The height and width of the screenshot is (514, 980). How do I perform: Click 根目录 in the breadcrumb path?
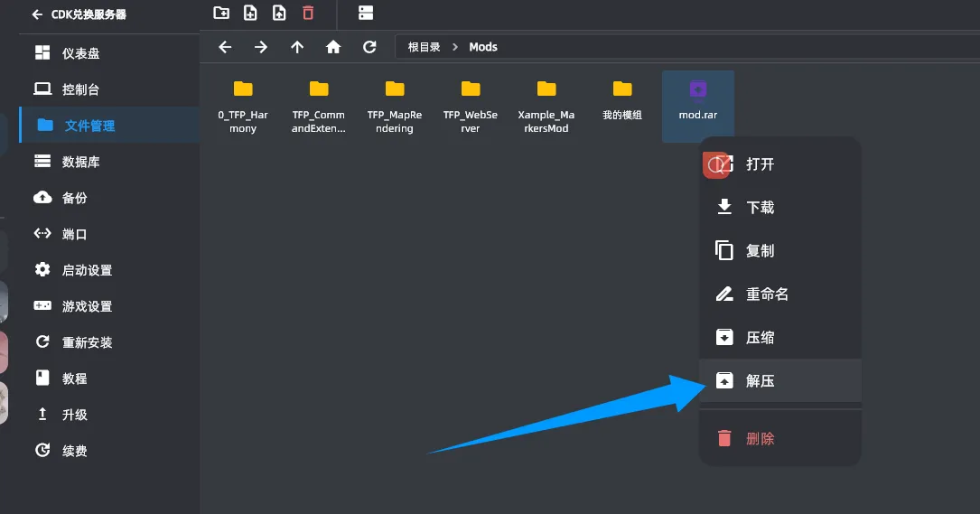pyautogui.click(x=424, y=47)
